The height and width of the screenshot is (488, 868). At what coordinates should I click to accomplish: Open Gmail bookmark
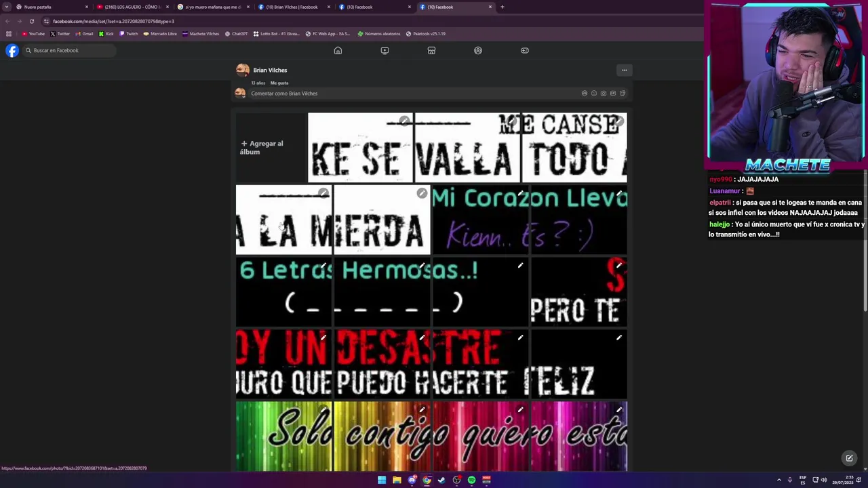pos(85,33)
